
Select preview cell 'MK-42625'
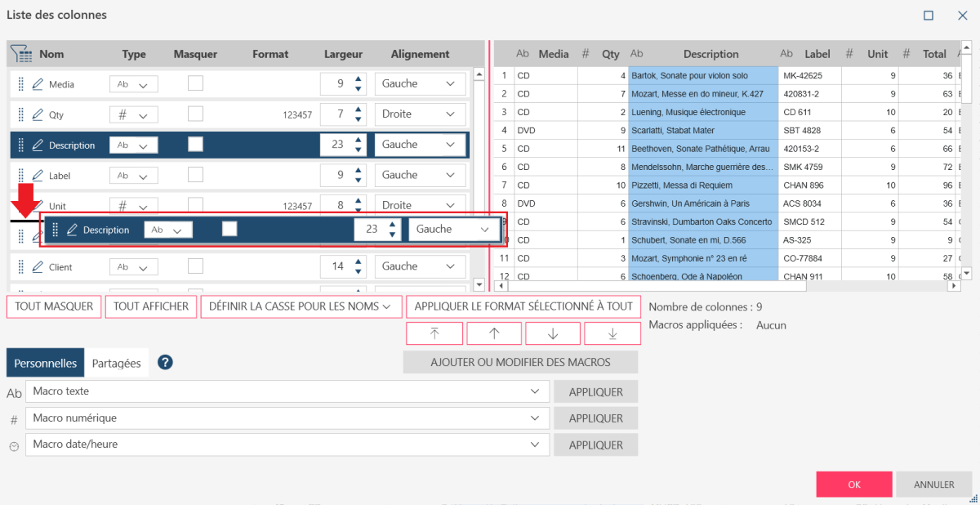[810, 75]
